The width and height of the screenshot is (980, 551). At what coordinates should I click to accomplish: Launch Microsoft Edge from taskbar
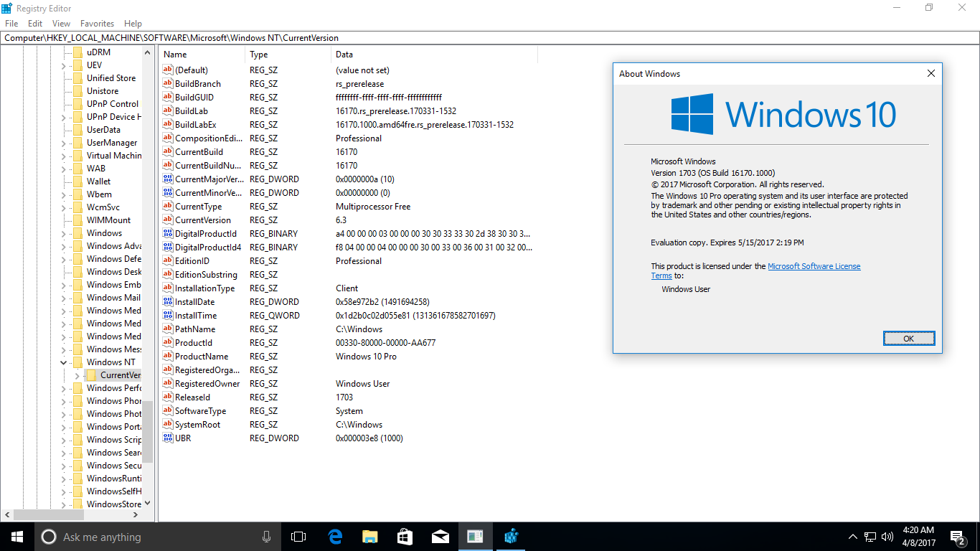click(x=335, y=537)
